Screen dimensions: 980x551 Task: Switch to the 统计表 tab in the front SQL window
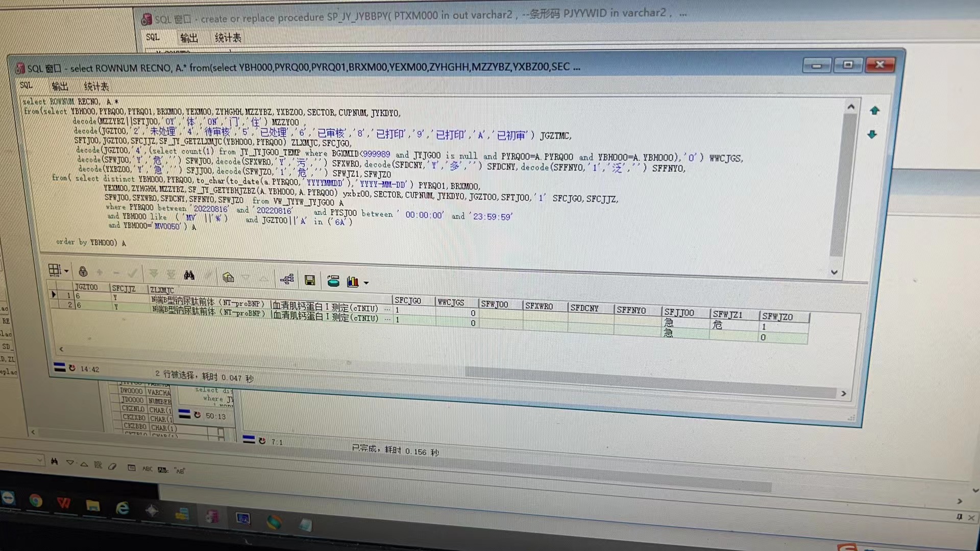(96, 87)
